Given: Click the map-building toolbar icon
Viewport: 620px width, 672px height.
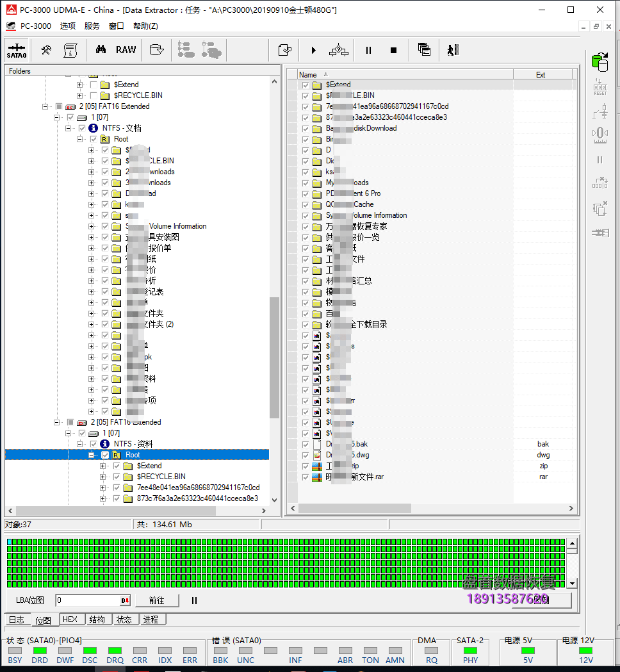Looking at the screenshot, I should point(338,50).
